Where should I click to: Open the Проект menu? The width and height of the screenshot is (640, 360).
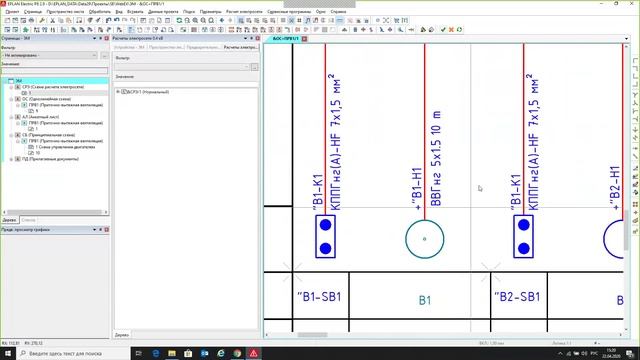(x=13, y=11)
